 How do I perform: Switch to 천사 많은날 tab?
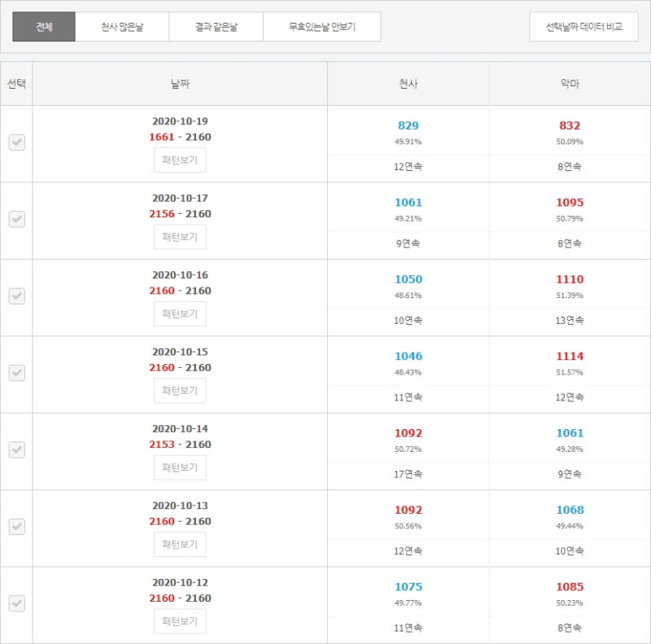122,27
